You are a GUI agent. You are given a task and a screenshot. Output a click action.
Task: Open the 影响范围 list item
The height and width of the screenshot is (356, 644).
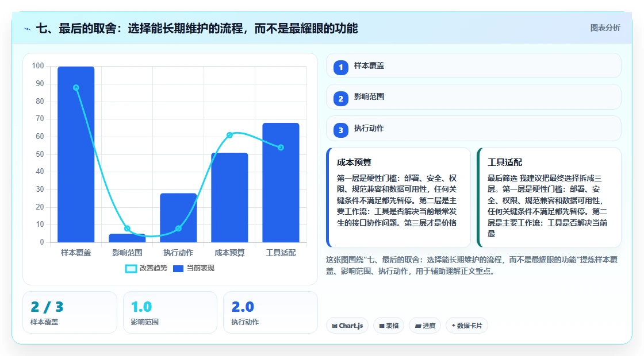coord(474,97)
